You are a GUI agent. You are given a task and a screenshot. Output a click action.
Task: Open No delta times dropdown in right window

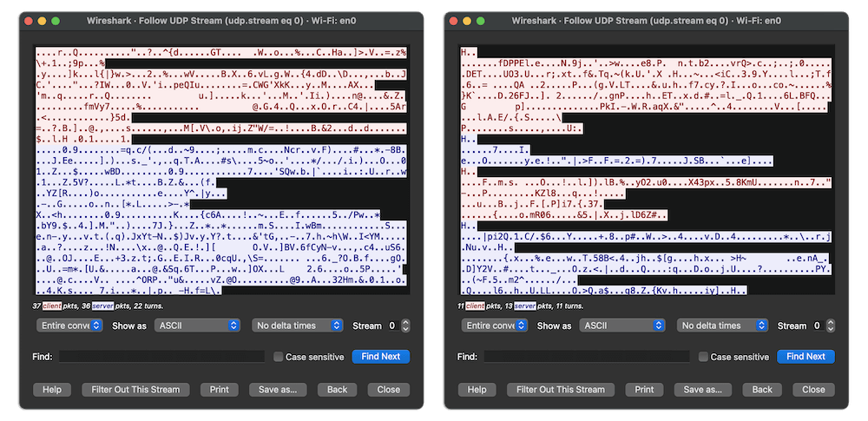pos(723,326)
